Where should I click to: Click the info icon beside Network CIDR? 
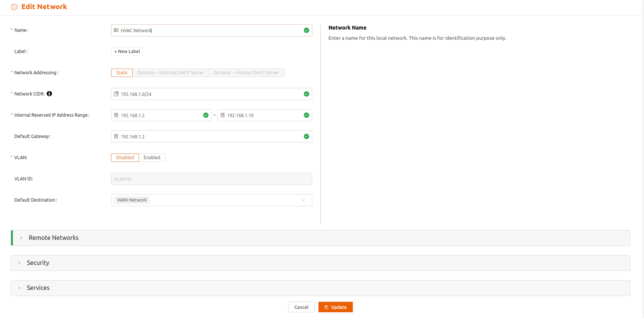(49, 94)
